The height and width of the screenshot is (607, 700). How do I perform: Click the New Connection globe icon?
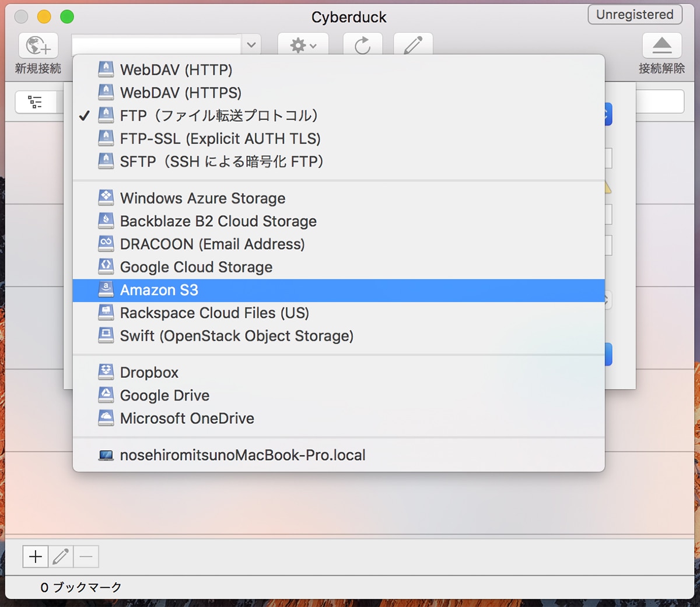[x=38, y=45]
